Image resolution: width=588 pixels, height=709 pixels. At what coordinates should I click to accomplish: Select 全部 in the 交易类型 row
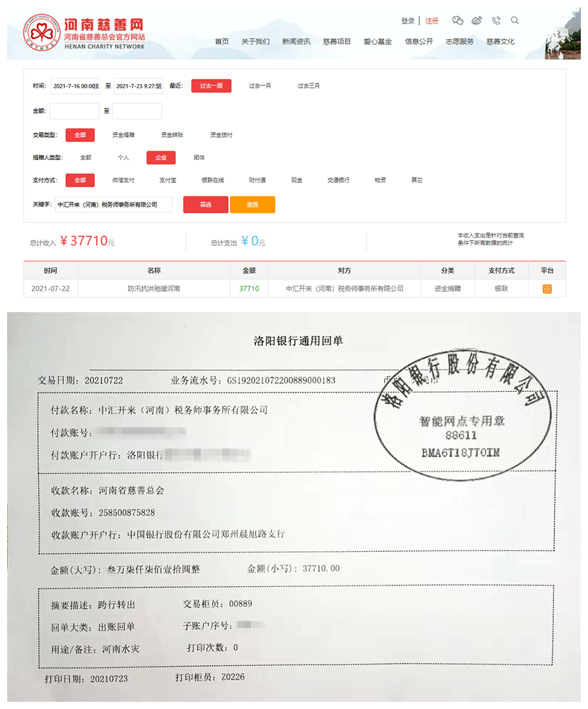pos(80,135)
